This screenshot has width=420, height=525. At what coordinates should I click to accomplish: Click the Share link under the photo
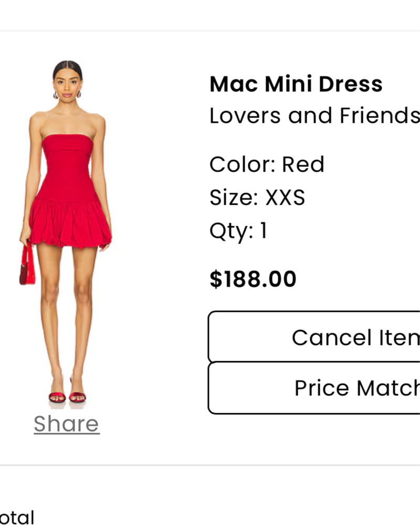click(x=67, y=424)
